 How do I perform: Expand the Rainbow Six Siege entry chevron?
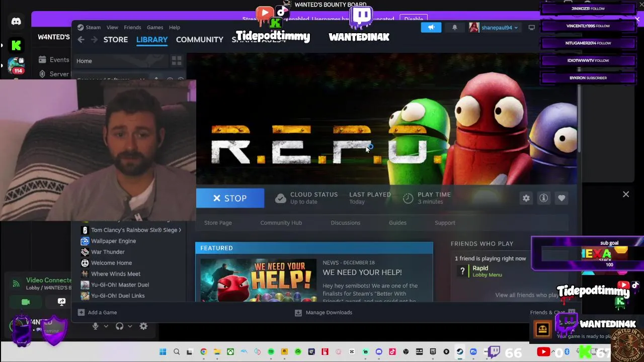180,230
